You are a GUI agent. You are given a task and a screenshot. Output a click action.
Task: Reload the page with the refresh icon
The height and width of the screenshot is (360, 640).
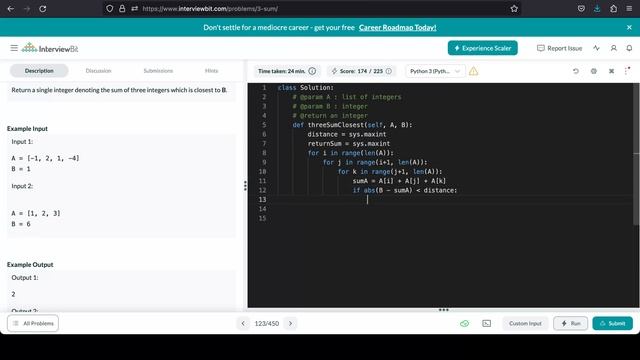point(42,9)
